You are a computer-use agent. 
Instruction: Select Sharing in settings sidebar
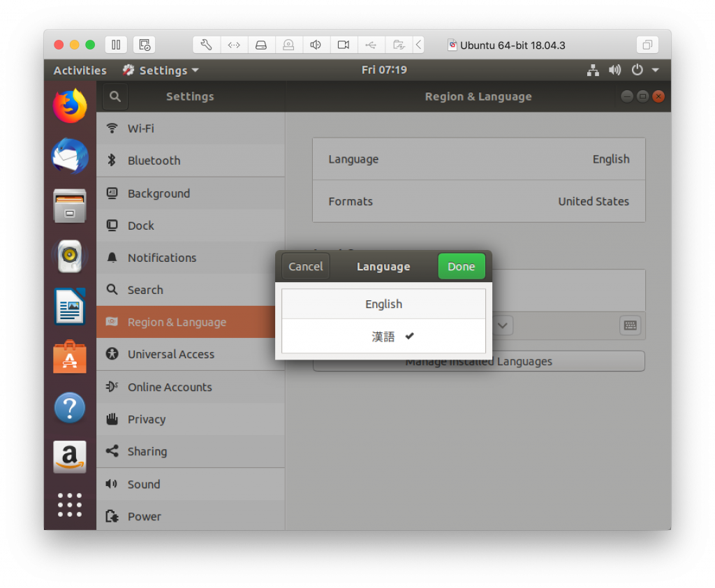(x=191, y=451)
